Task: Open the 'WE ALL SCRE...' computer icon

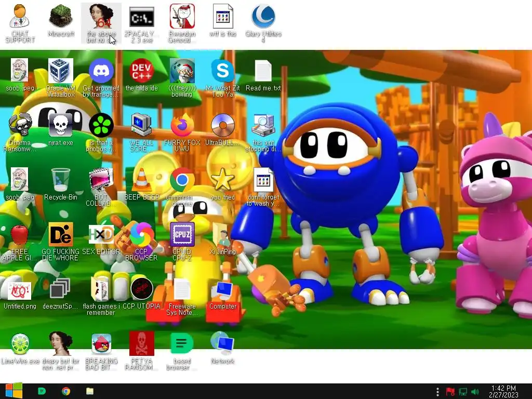Action: tap(142, 125)
